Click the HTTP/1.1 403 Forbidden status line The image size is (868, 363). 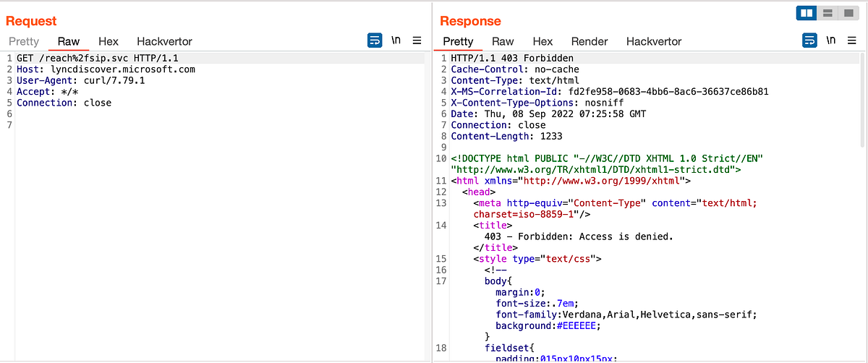[511, 58]
